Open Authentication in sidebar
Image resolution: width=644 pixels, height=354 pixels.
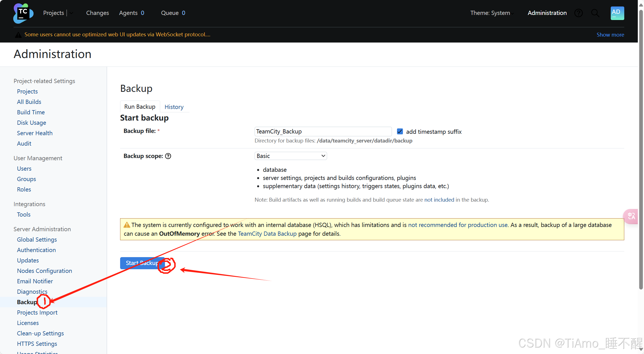click(36, 250)
